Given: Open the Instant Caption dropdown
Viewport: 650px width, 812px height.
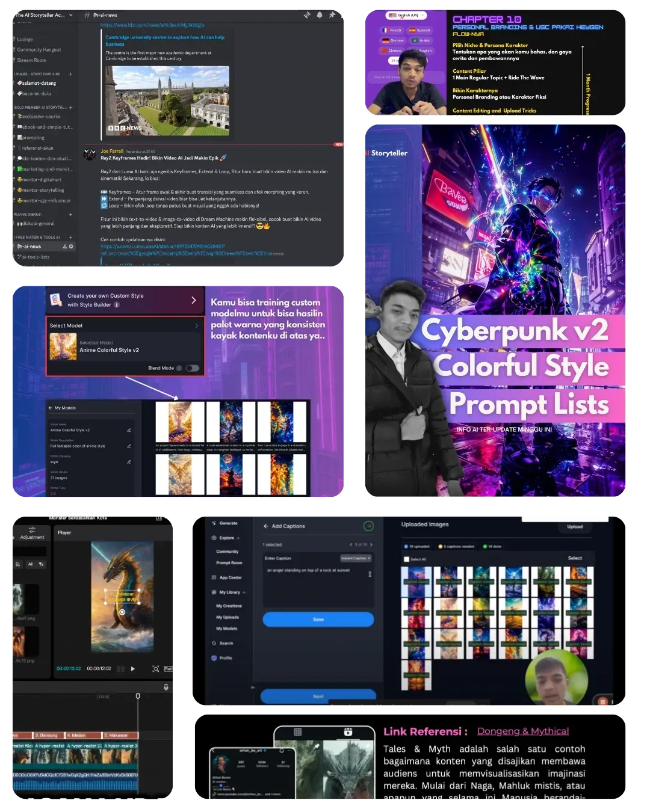Looking at the screenshot, I should click(356, 558).
